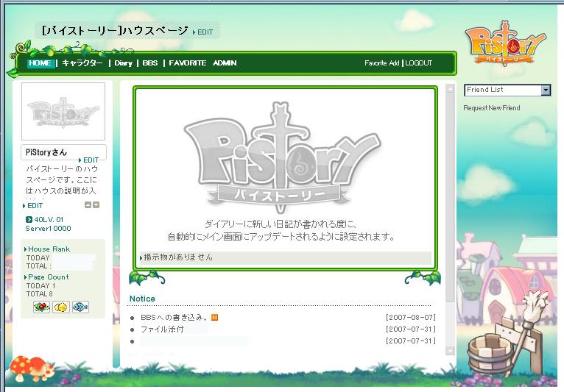Click the blue fish item icon
The height and width of the screenshot is (392, 564).
coord(80,307)
